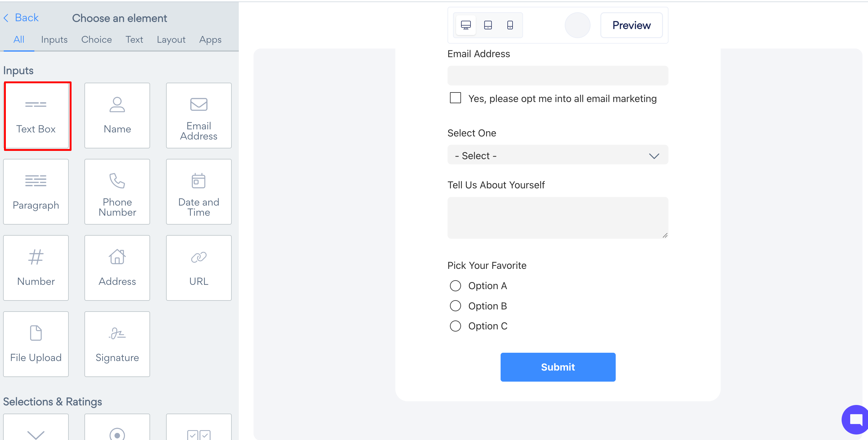
Task: Click the Choose an element title
Action: [120, 18]
